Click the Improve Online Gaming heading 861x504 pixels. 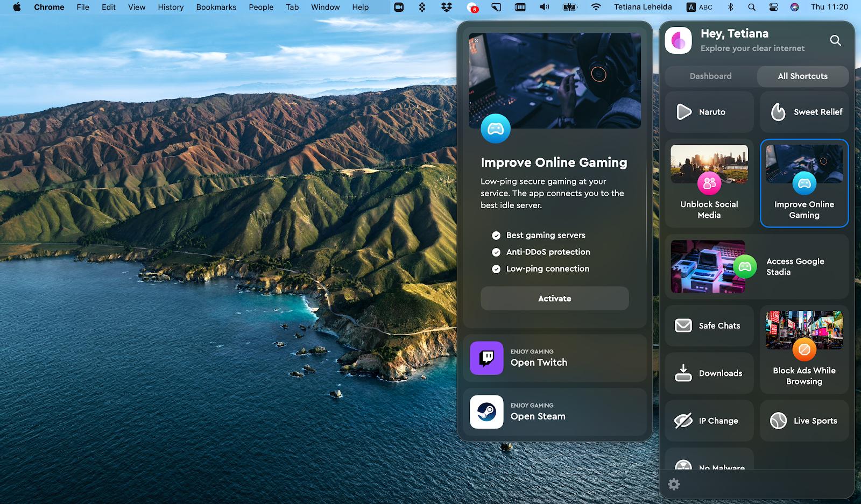coord(554,162)
